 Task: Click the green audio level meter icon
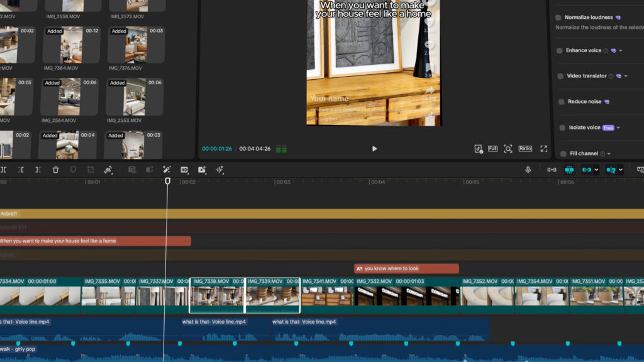coord(281,149)
